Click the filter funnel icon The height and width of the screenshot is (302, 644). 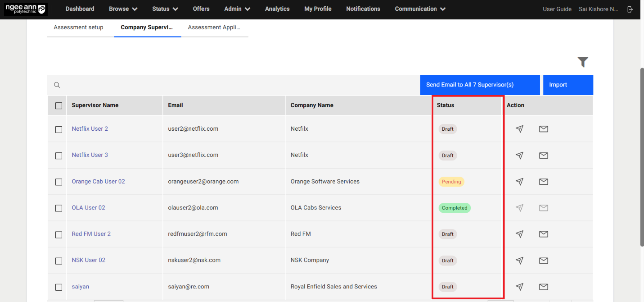583,62
